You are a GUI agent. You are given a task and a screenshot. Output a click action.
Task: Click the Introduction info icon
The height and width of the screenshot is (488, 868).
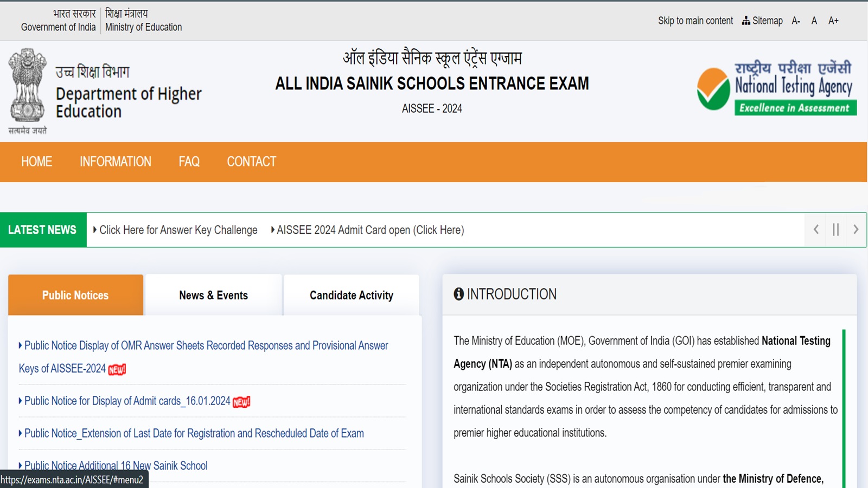tap(459, 294)
